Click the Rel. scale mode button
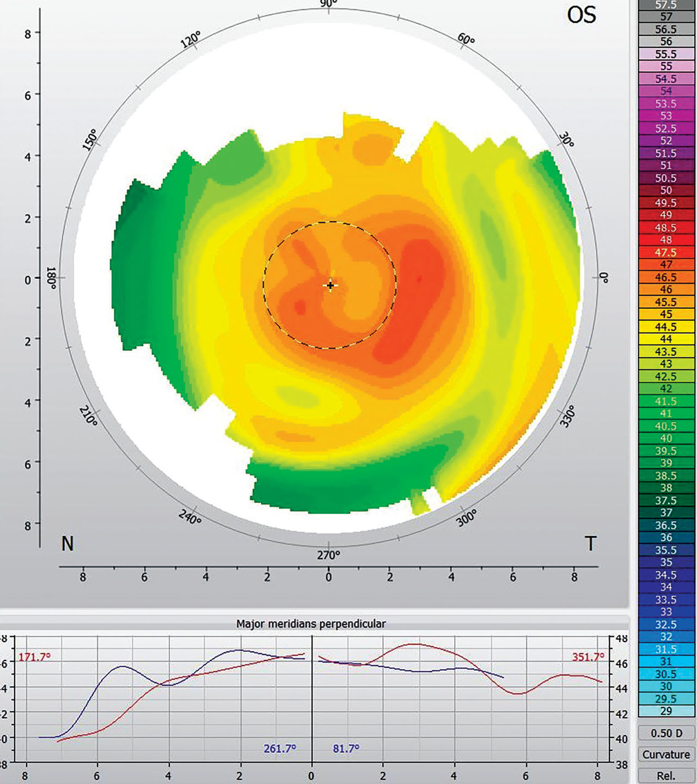 pyautogui.click(x=667, y=776)
